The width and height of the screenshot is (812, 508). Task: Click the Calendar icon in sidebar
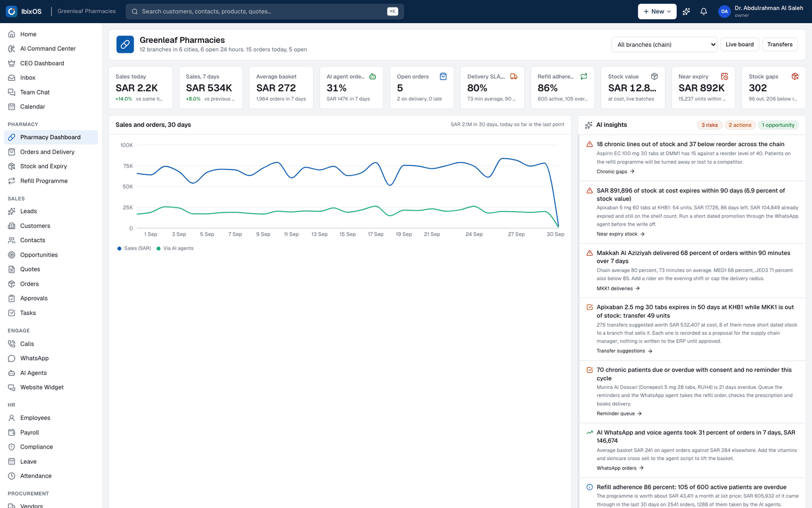[x=12, y=107]
